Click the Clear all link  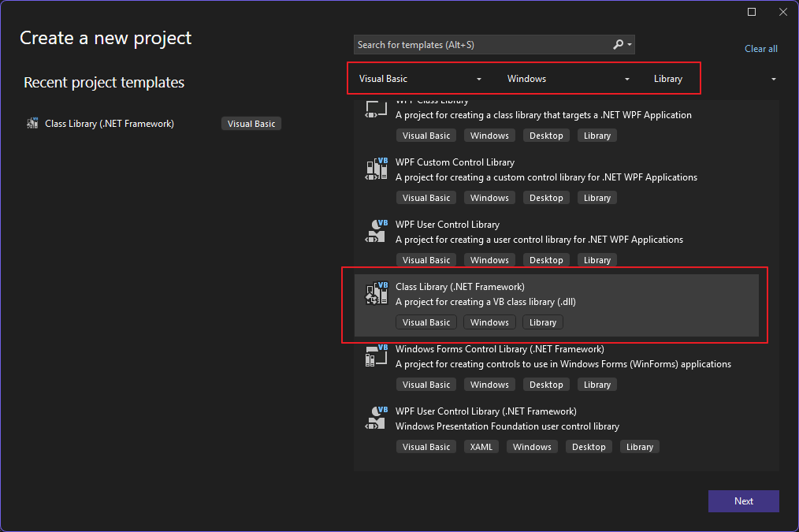(760, 49)
